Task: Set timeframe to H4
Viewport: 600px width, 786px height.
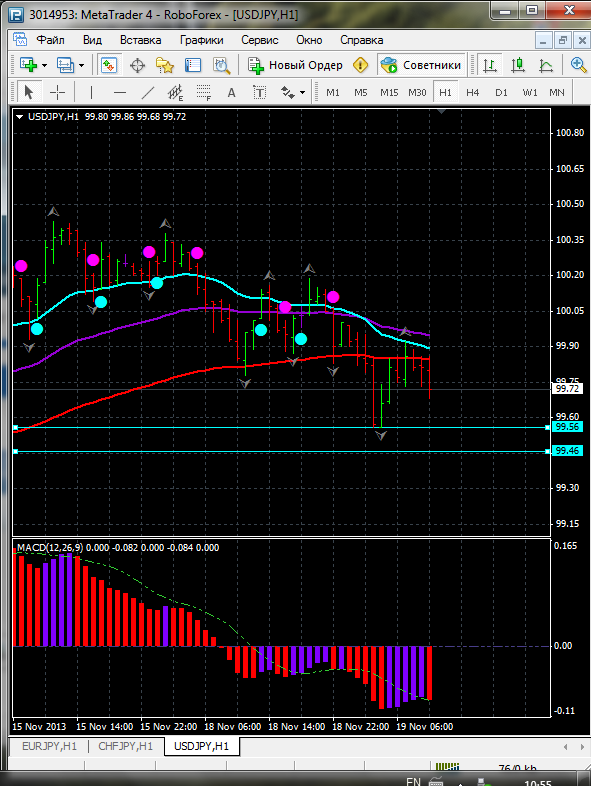Action: [473, 93]
